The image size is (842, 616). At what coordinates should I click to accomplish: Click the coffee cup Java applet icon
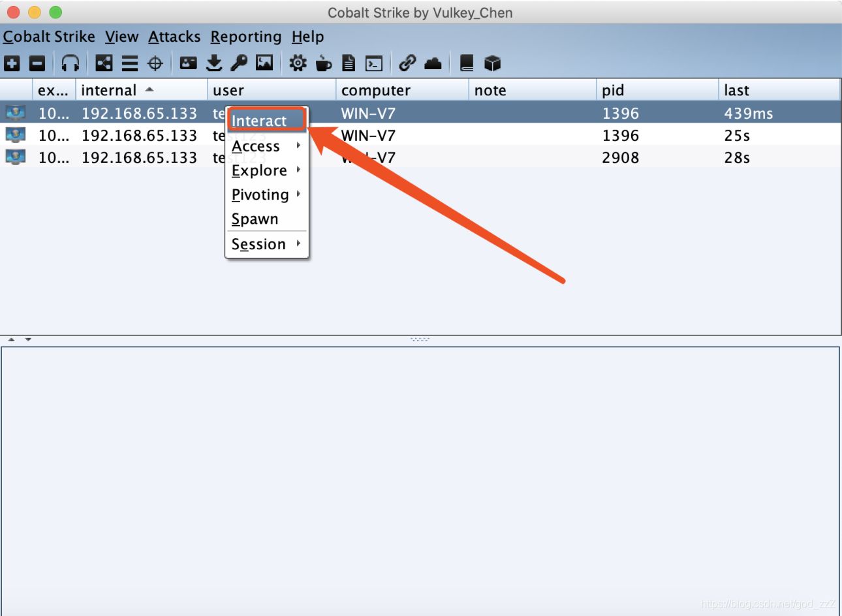(x=323, y=63)
